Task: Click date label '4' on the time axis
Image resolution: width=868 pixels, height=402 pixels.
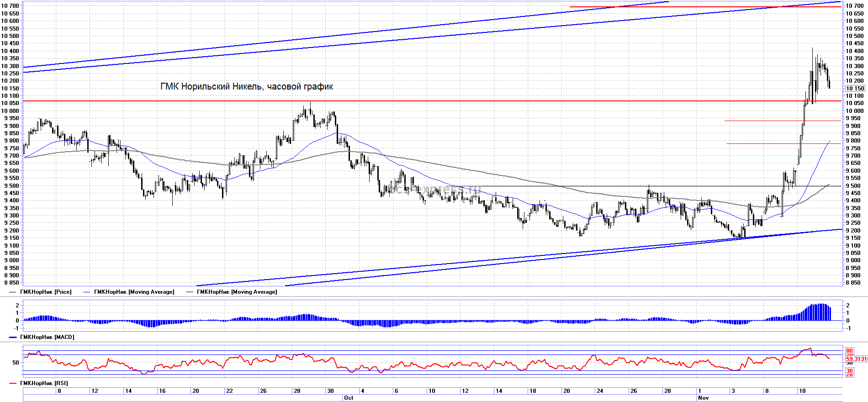Action: pyautogui.click(x=363, y=391)
